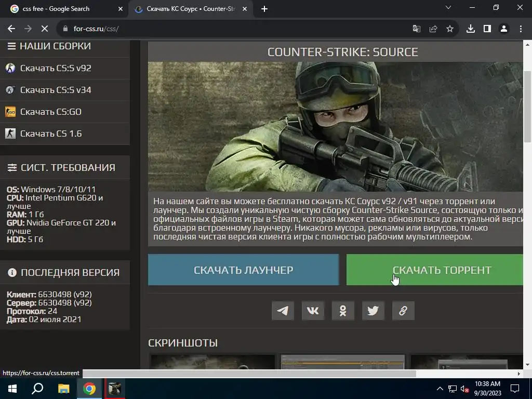Share the page via VK icon
Screen dimensions: 532x399
click(x=313, y=311)
